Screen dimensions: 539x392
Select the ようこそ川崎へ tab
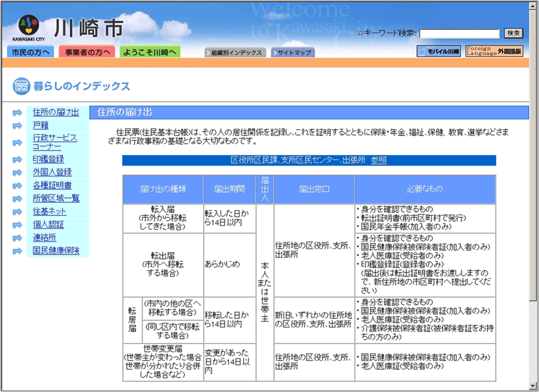[x=150, y=52]
